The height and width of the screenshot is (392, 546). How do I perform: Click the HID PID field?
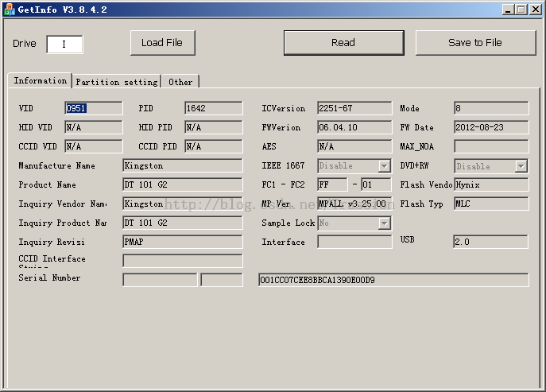point(214,127)
